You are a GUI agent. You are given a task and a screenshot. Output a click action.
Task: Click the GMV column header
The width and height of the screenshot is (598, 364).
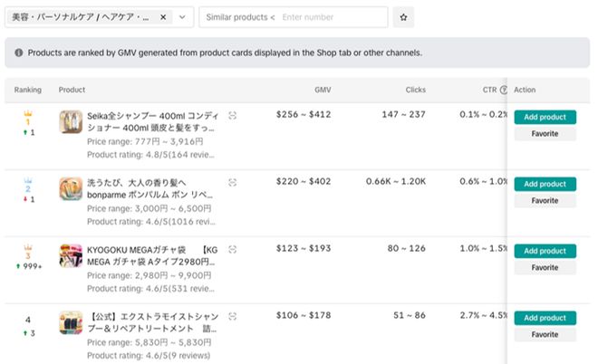323,90
